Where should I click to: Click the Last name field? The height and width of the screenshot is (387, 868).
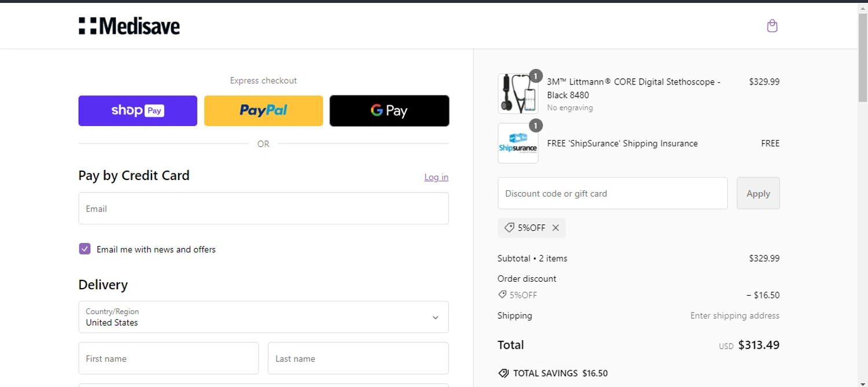[358, 359]
